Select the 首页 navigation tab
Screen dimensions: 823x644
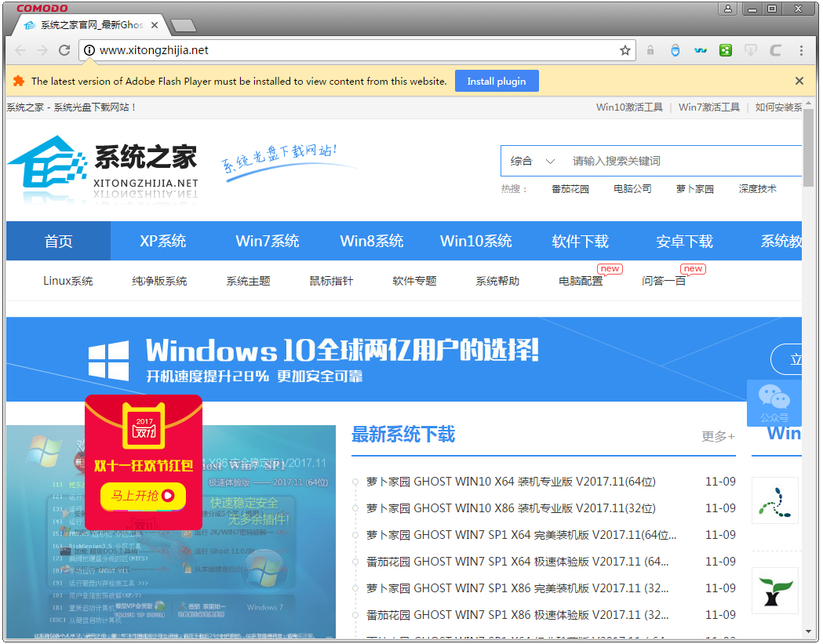tap(58, 241)
